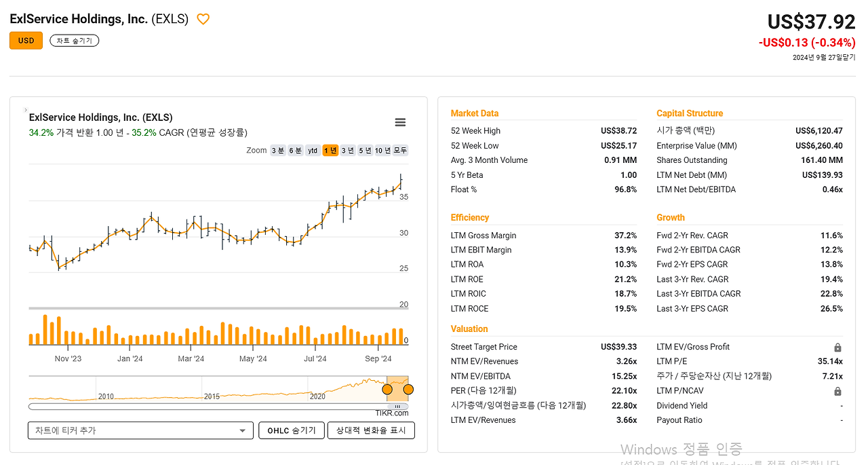This screenshot has height=465, width=868.
Task: Click Street Target Price value US$39.33
Action: click(x=618, y=347)
